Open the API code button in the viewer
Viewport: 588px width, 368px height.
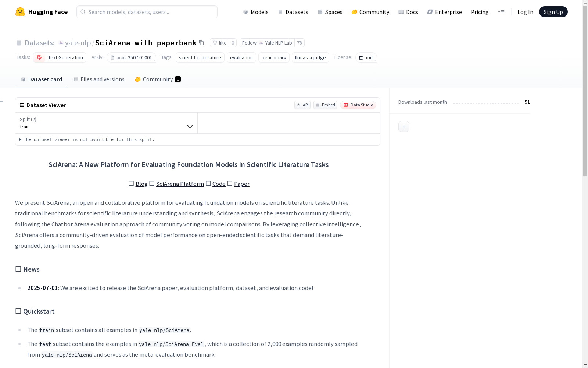coord(302,105)
